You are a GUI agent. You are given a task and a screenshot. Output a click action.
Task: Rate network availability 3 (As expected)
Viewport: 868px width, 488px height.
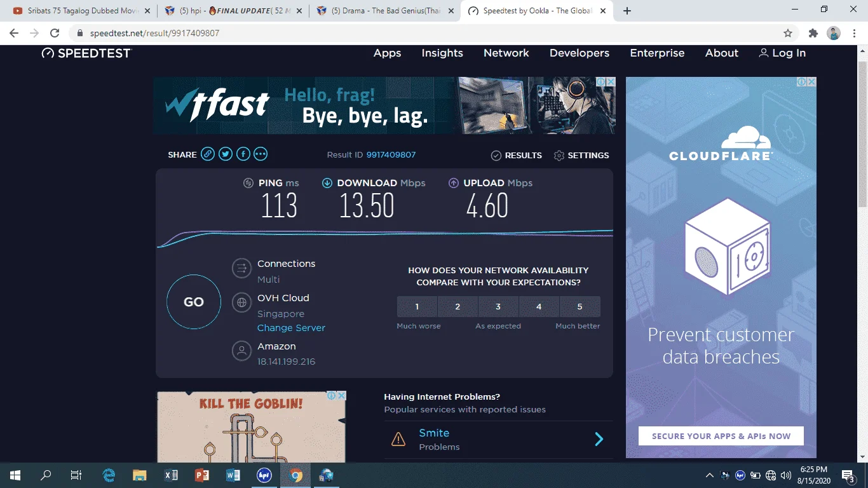(x=498, y=306)
